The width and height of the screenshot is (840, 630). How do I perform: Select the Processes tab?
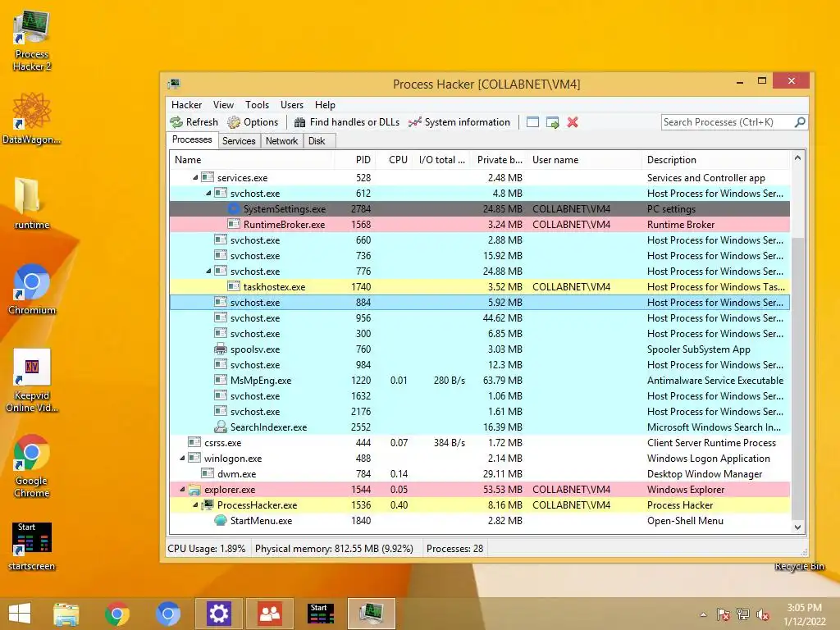point(192,139)
